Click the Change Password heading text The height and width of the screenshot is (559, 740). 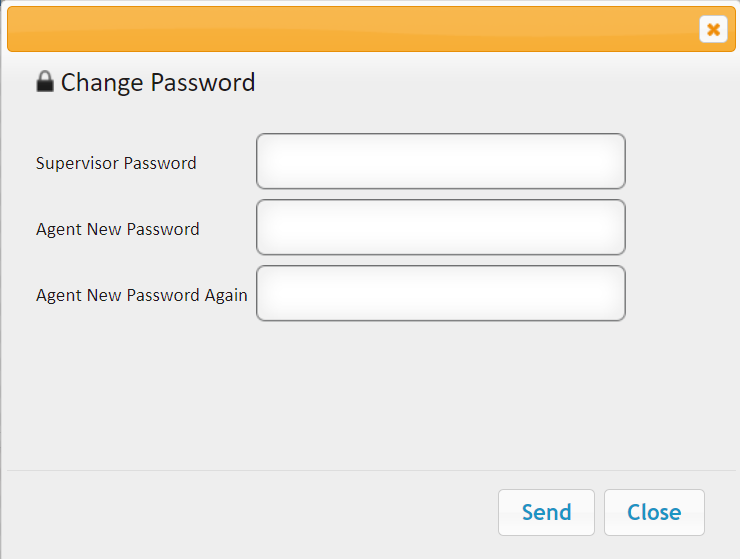point(158,82)
